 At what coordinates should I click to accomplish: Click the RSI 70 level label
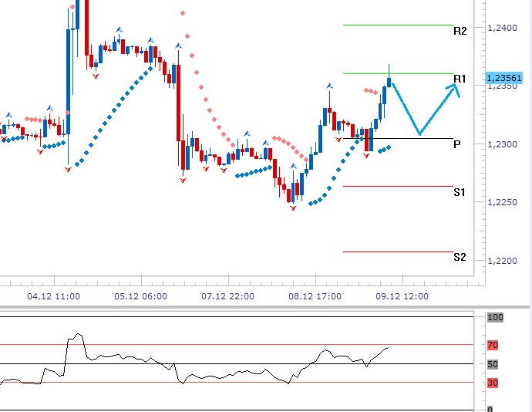(x=493, y=345)
